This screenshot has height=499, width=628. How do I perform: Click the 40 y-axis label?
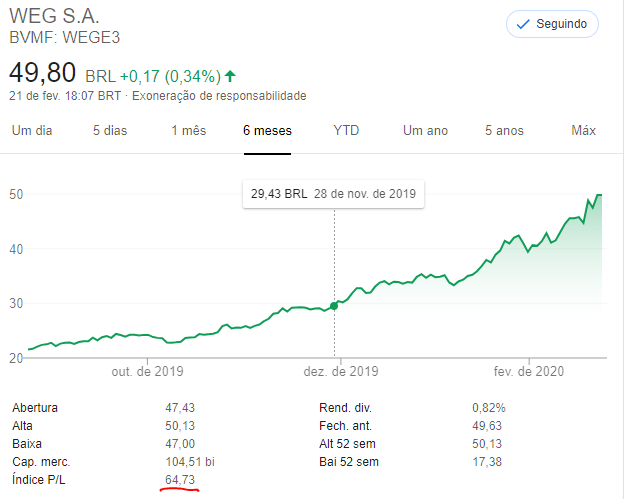click(16, 250)
